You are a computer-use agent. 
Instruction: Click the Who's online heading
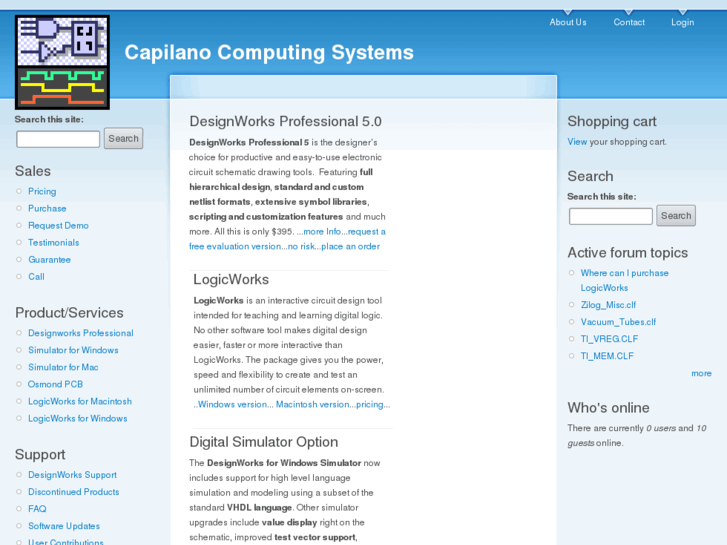pos(608,408)
